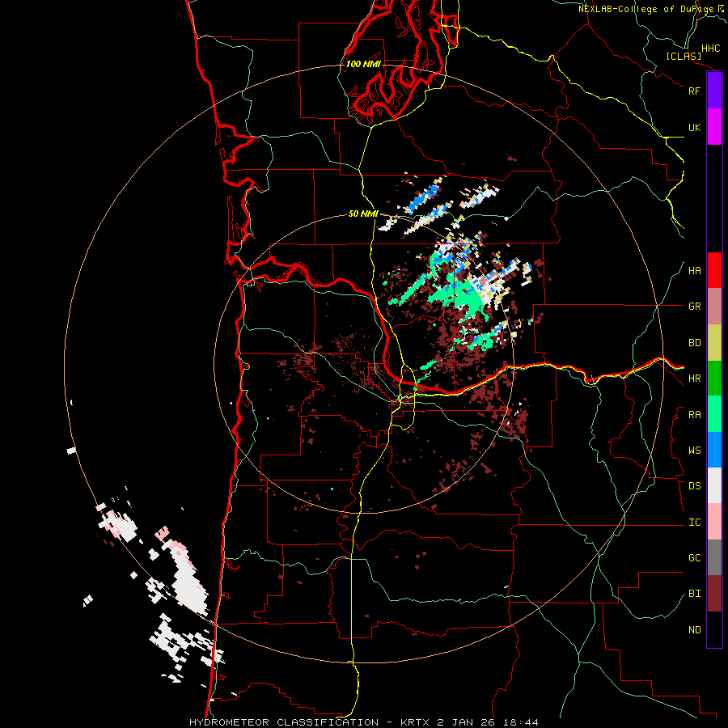Click the 50 NMI range ring label
This screenshot has height=728, width=728.
click(x=363, y=214)
